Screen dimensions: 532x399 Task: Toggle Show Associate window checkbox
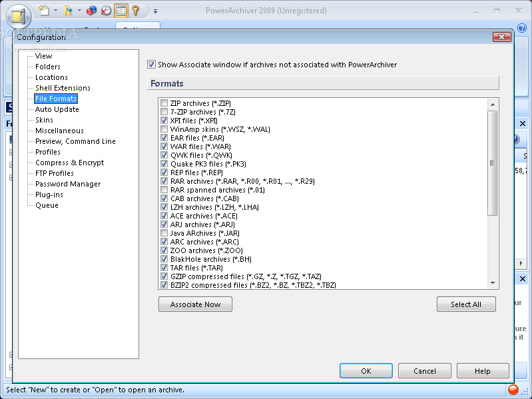151,64
